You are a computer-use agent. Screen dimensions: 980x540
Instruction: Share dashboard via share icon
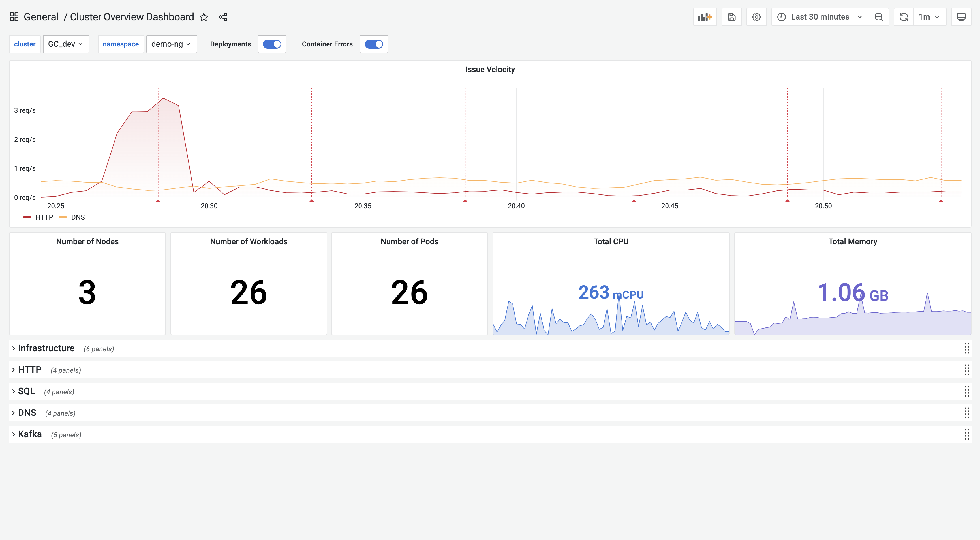tap(223, 17)
